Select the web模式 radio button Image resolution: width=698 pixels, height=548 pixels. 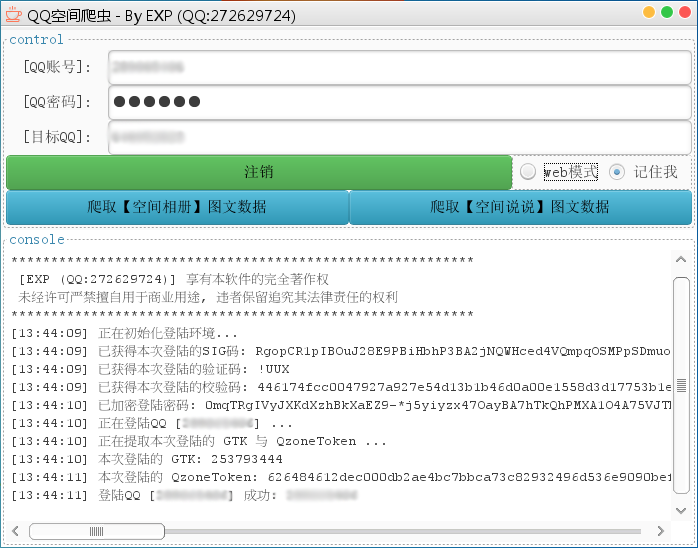(528, 172)
